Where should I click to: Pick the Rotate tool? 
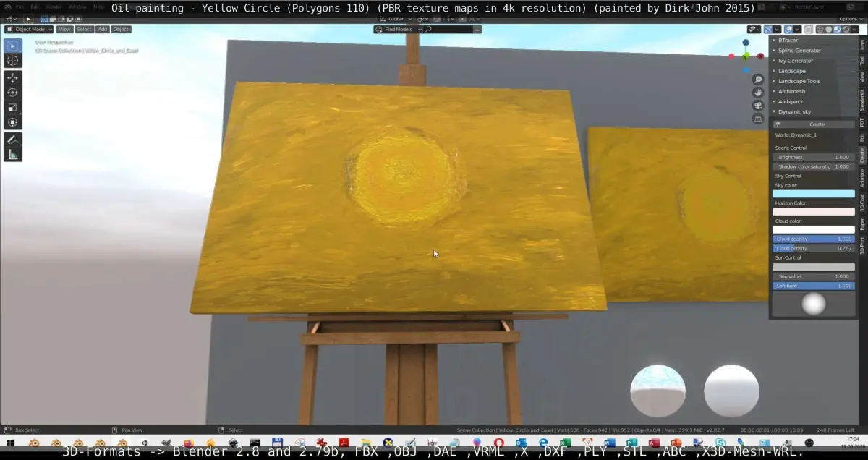(13, 93)
